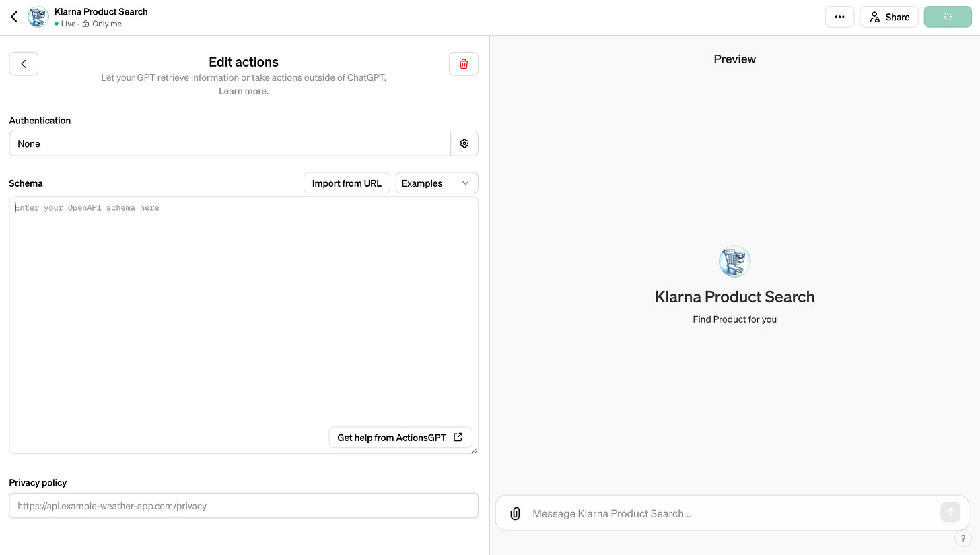Viewport: 980px width, 555px height.
Task: Click the 'Find Product for you' description
Action: (734, 319)
